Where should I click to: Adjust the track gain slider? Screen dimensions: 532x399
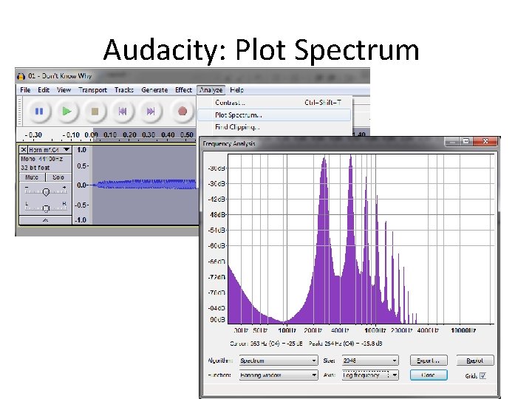tap(46, 191)
